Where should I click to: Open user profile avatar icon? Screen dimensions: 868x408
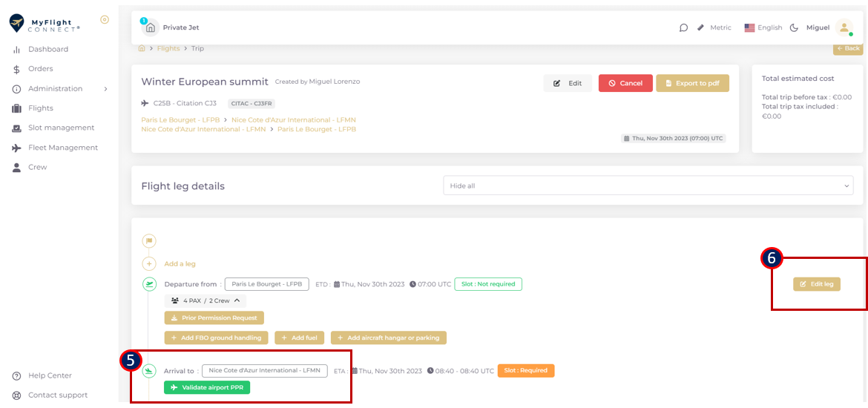[x=844, y=27]
